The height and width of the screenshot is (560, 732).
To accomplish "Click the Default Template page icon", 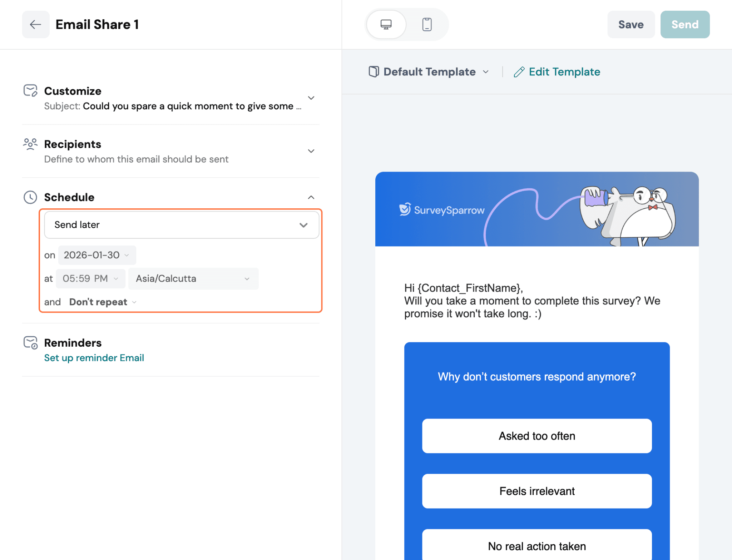I will click(374, 72).
